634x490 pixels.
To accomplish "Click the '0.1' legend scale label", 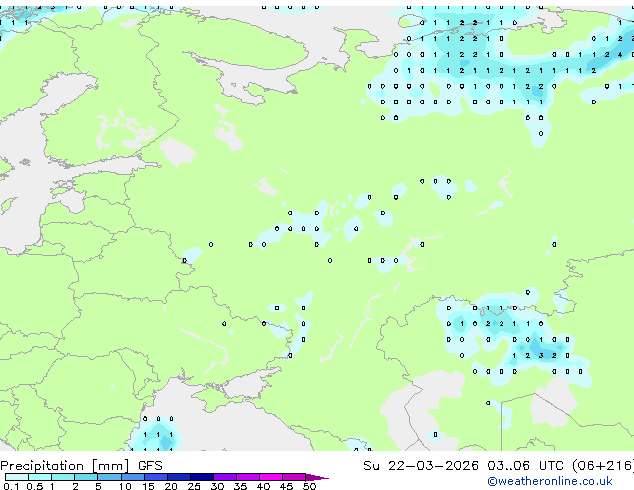I will point(11,486).
